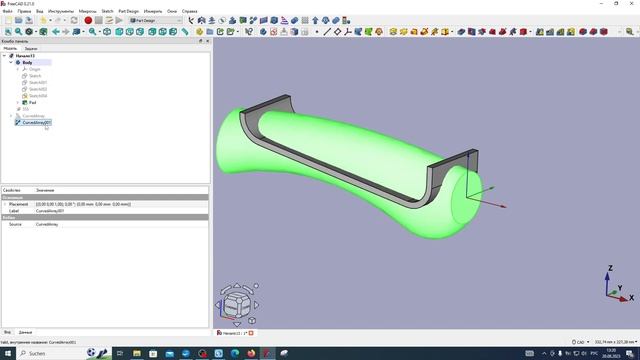Expand the CurvedArray tree node
Screen dimensions: 640x360
click(x=11, y=116)
